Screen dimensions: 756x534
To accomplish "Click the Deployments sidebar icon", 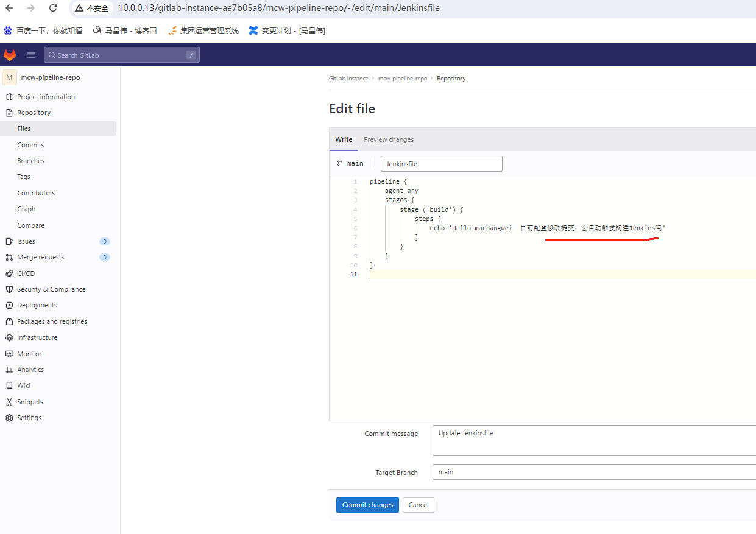I will click(x=9, y=305).
